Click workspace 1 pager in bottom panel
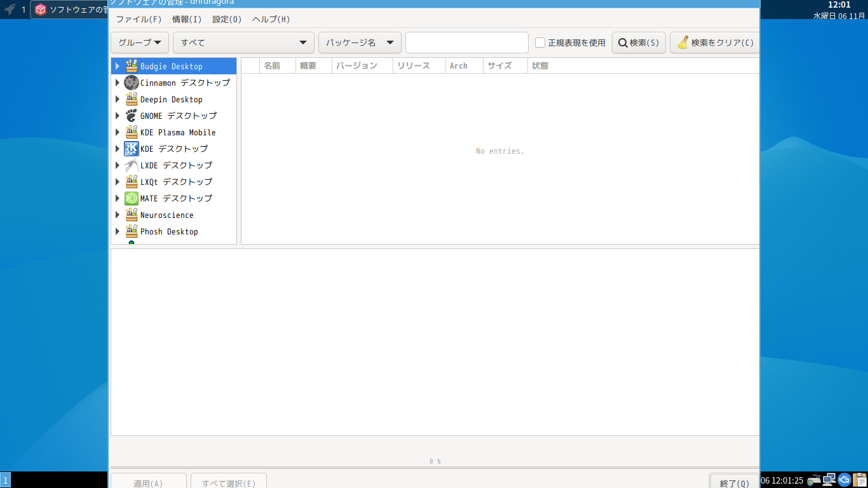This screenshot has height=488, width=868. coord(6,480)
